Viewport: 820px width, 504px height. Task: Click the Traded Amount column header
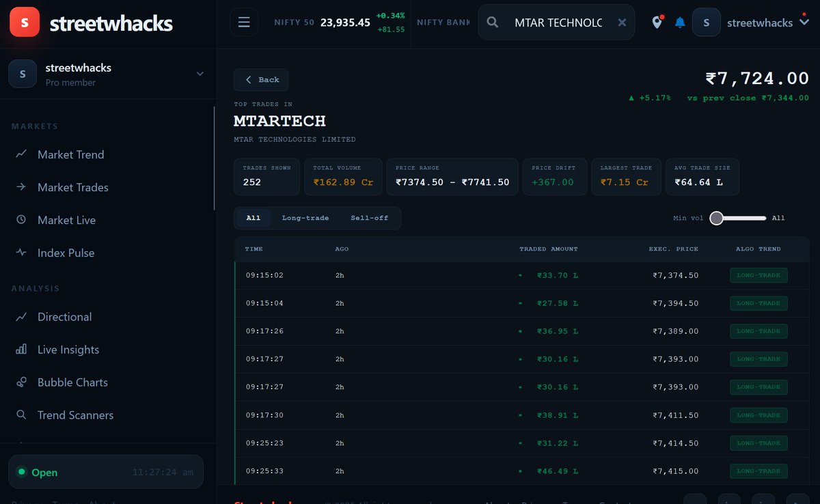(x=549, y=249)
